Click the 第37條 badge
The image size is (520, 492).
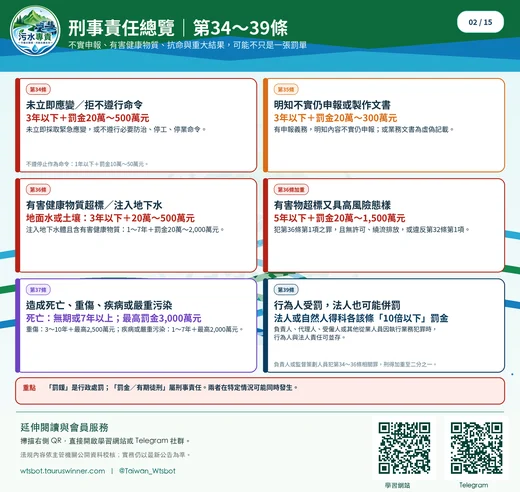[x=38, y=289]
